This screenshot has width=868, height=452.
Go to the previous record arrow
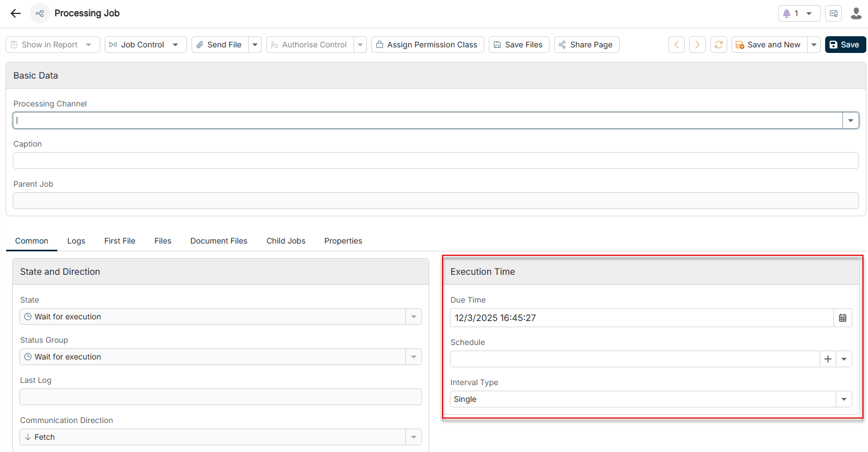[x=676, y=45]
